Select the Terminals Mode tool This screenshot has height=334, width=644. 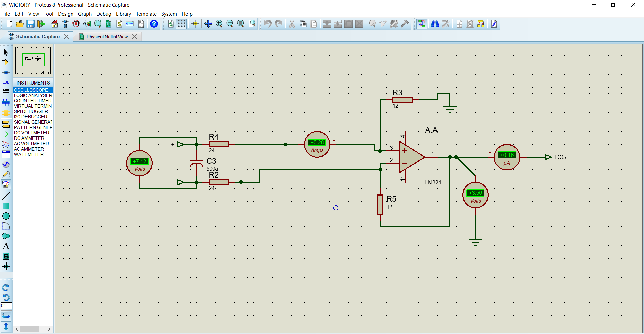point(6,124)
